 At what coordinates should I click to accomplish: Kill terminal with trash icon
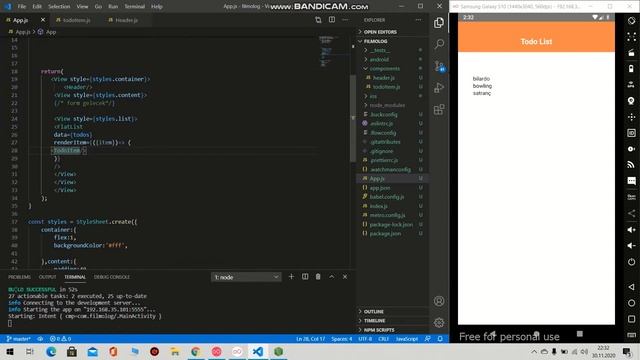(x=318, y=277)
